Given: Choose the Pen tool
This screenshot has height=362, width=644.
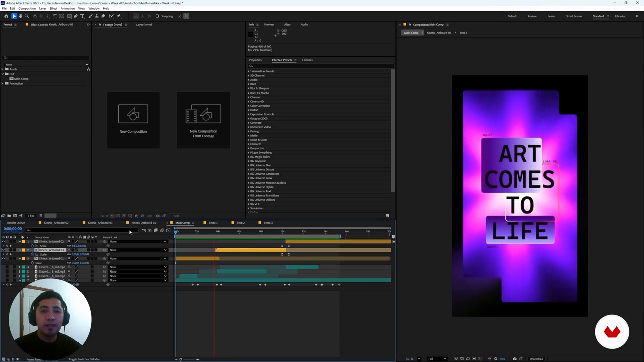Looking at the screenshot, I should pos(76,16).
